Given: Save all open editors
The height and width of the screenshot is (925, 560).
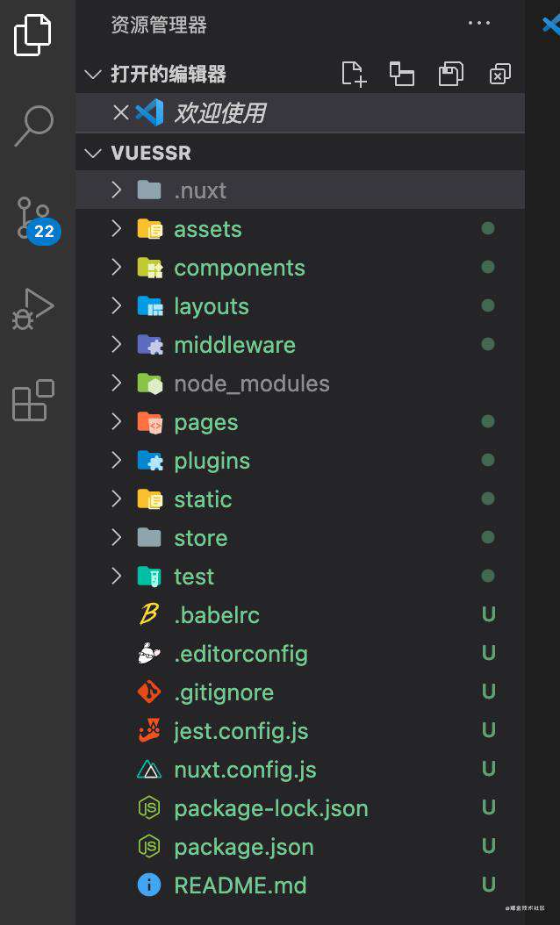Looking at the screenshot, I should click(x=451, y=74).
